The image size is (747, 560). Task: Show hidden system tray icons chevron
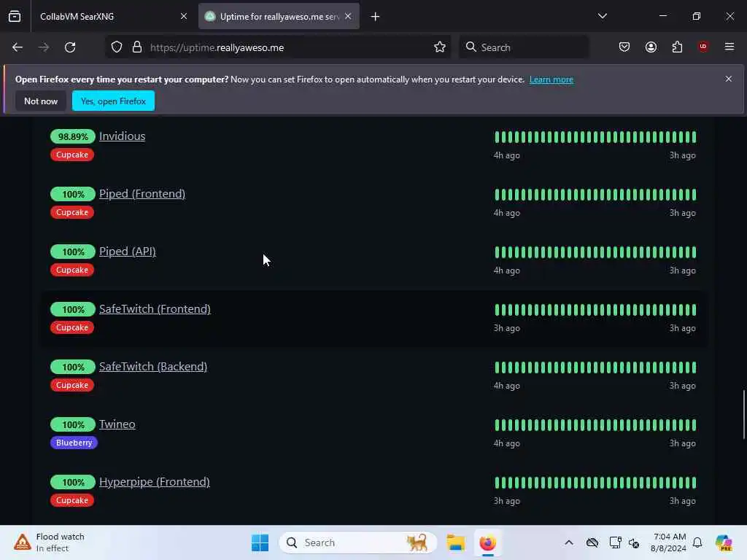click(569, 542)
